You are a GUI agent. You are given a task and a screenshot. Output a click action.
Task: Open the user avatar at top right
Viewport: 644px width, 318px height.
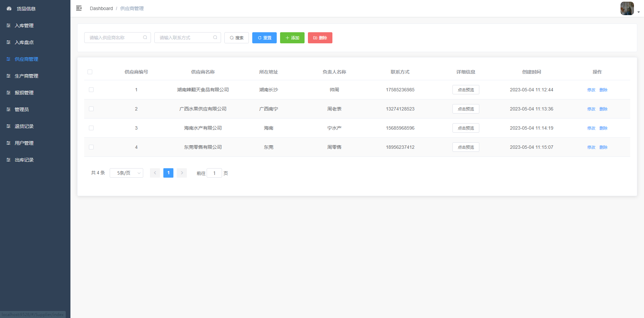tap(627, 8)
